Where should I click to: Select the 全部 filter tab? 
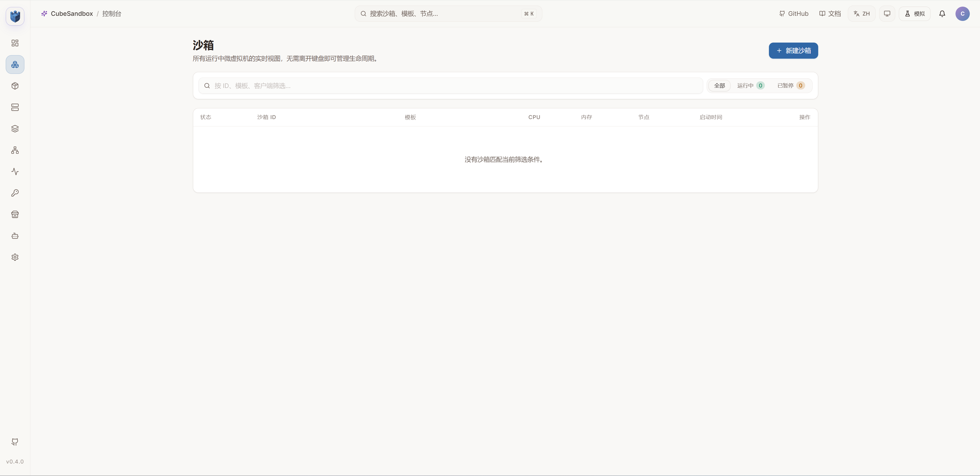[x=719, y=86]
